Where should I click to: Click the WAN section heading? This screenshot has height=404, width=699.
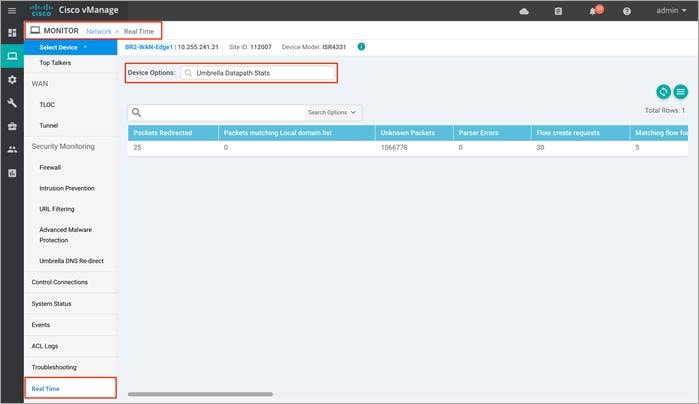coord(40,84)
